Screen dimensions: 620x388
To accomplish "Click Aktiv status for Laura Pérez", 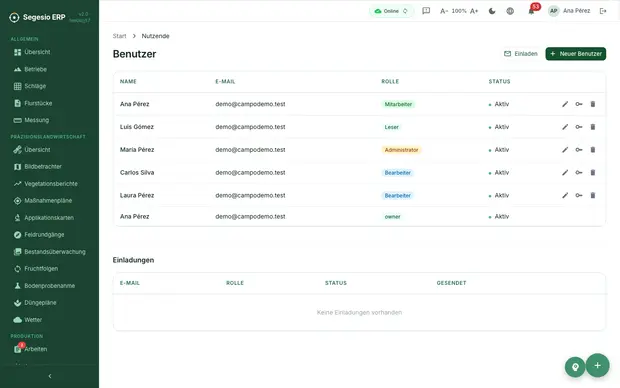I will pyautogui.click(x=499, y=195).
